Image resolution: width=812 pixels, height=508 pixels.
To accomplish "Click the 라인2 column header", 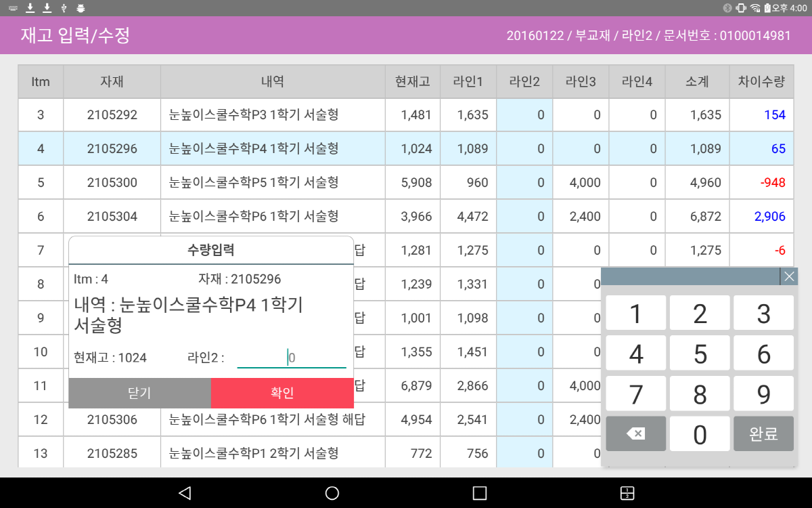I will 524,82.
